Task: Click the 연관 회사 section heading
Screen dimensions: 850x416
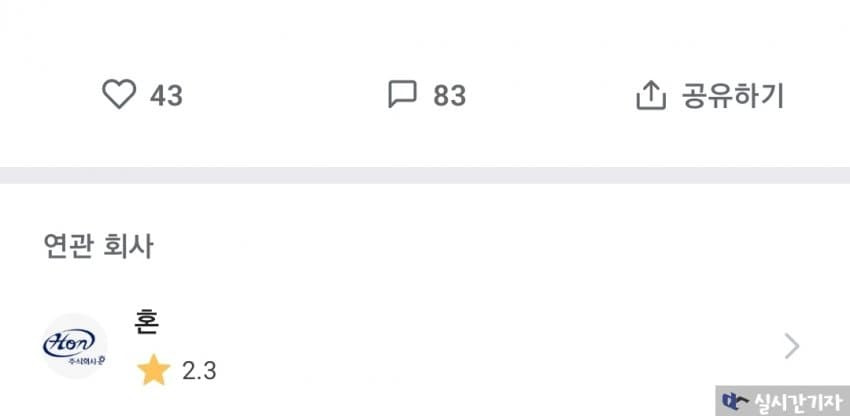Action: (98, 247)
